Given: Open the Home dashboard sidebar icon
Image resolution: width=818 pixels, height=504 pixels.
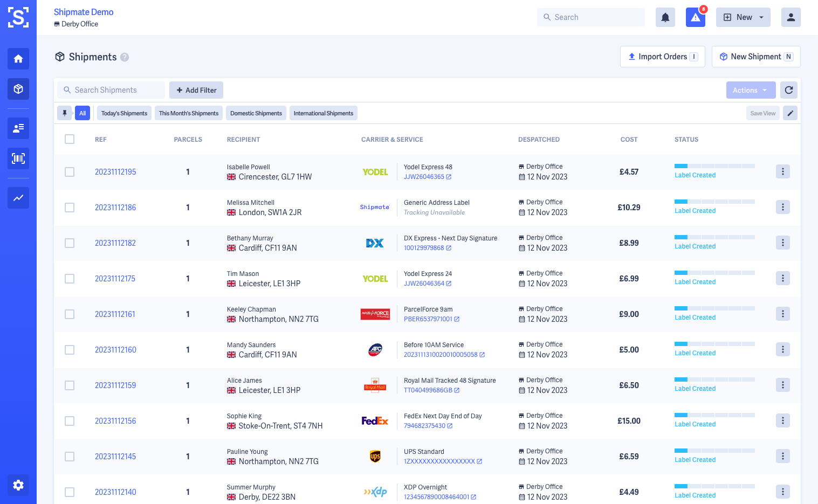Looking at the screenshot, I should tap(18, 59).
